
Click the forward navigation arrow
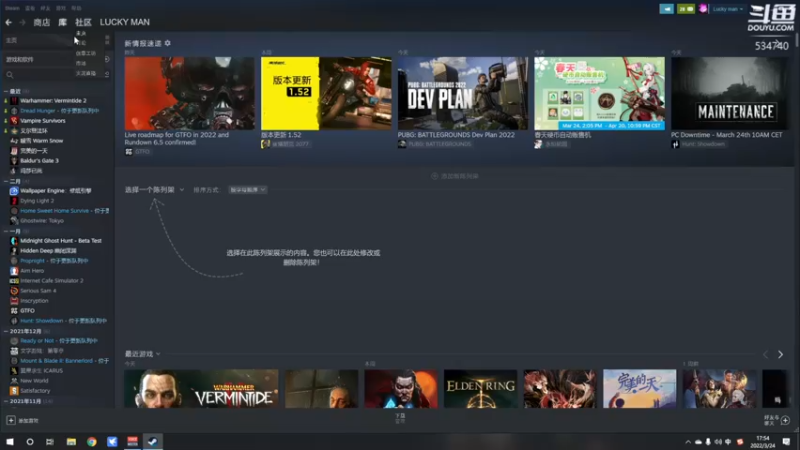coord(22,22)
